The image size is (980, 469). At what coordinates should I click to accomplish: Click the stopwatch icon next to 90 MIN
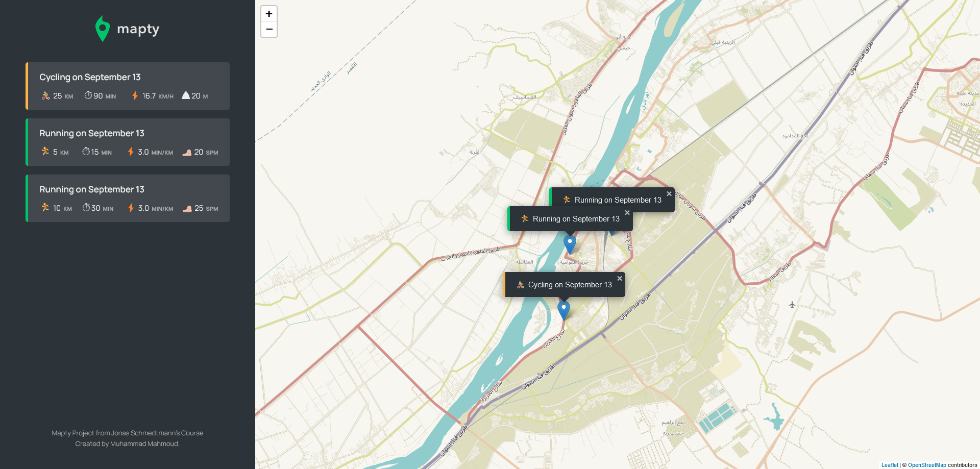pos(88,95)
